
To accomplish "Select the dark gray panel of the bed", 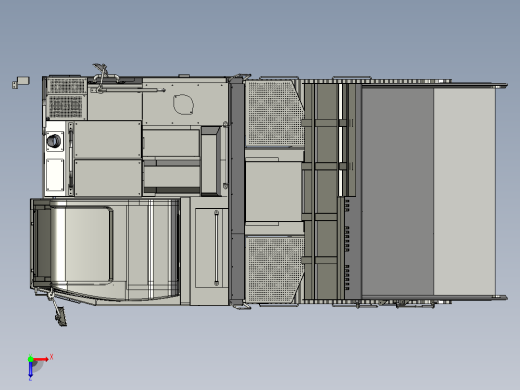I will click(x=397, y=191).
